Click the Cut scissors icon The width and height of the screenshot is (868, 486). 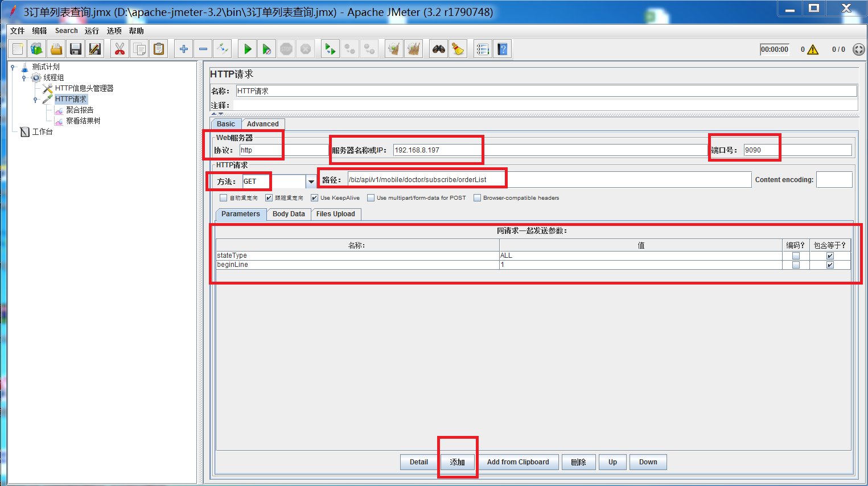click(120, 50)
